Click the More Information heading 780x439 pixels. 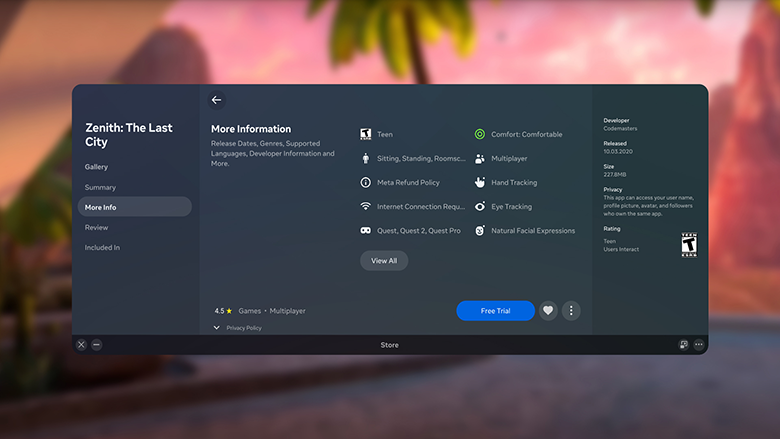click(251, 129)
